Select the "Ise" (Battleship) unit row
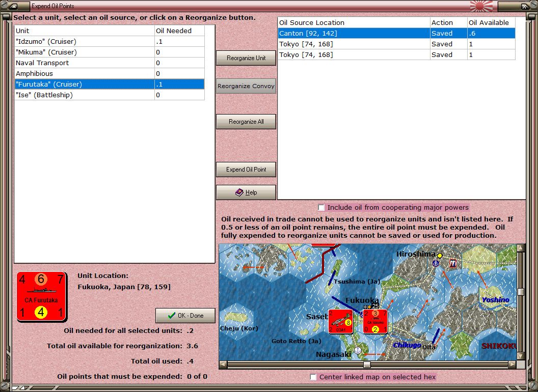The width and height of the screenshot is (538, 392). tap(110, 95)
